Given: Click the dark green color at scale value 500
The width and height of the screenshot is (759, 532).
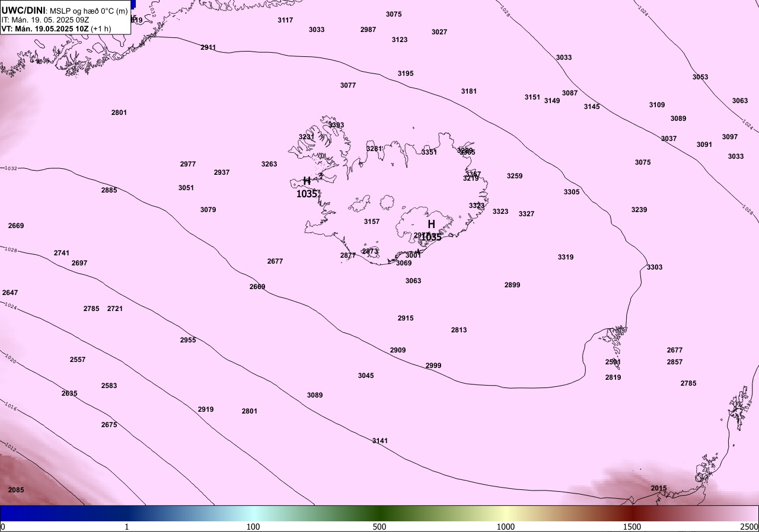Looking at the screenshot, I should pyautogui.click(x=379, y=513).
